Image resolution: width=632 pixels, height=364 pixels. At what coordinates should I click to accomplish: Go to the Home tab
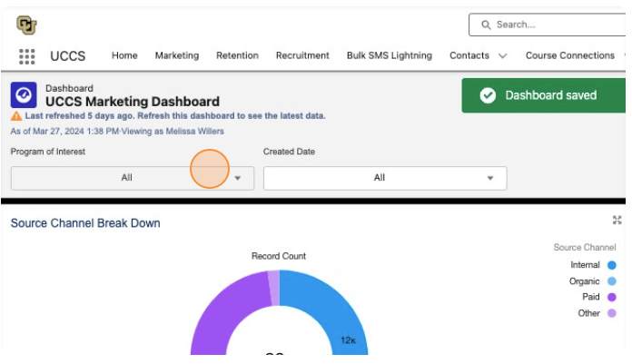[124, 55]
